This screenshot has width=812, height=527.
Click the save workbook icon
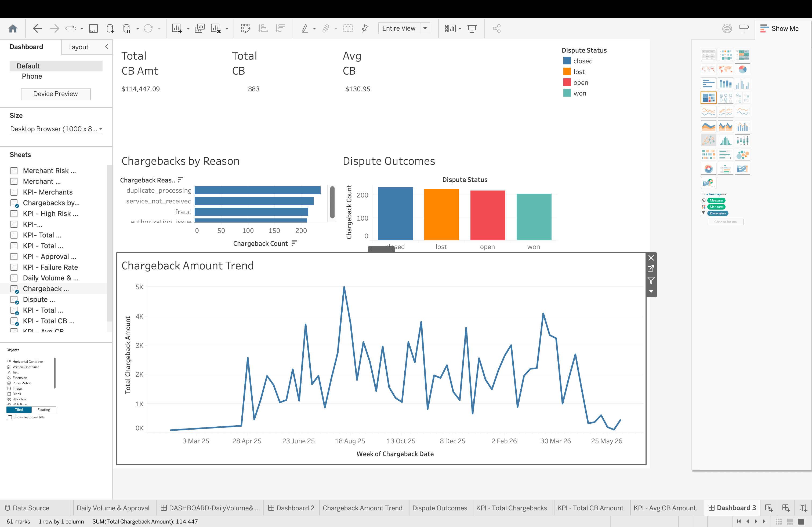tap(93, 28)
